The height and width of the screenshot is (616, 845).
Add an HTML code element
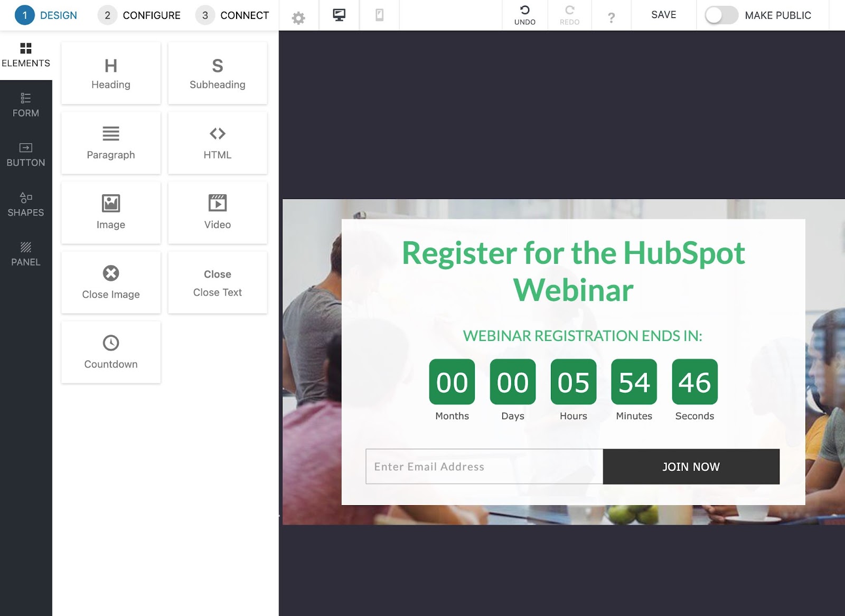pos(218,143)
